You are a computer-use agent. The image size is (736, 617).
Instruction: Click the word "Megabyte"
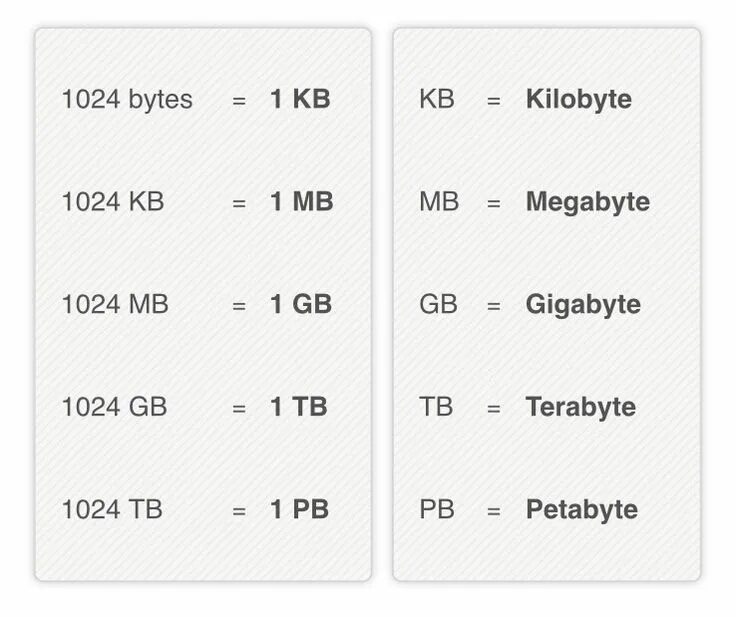click(x=587, y=202)
